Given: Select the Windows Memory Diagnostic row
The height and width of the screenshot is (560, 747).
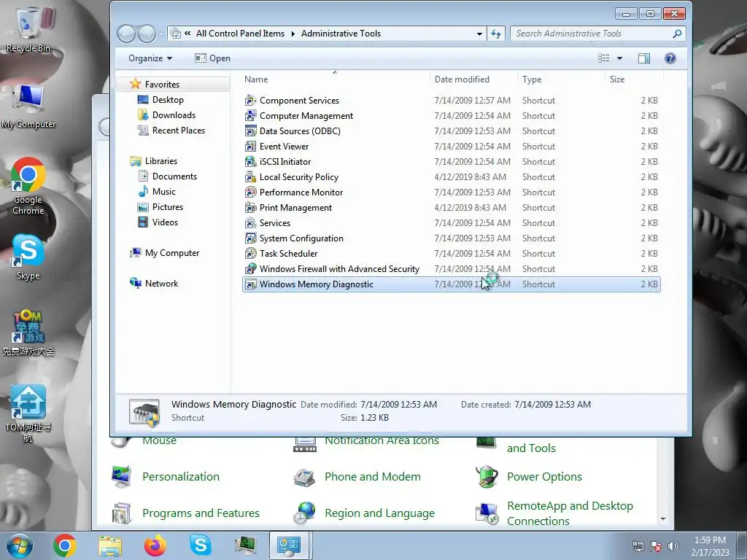Looking at the screenshot, I should click(x=451, y=284).
